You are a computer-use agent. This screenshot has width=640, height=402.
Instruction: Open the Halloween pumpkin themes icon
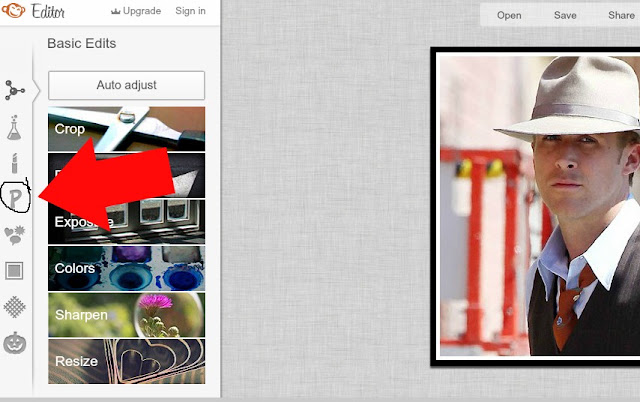pos(15,343)
